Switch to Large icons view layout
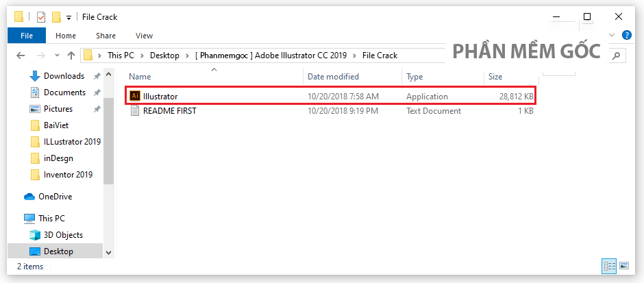Viewport: 644px width, 283px height. coord(624,266)
